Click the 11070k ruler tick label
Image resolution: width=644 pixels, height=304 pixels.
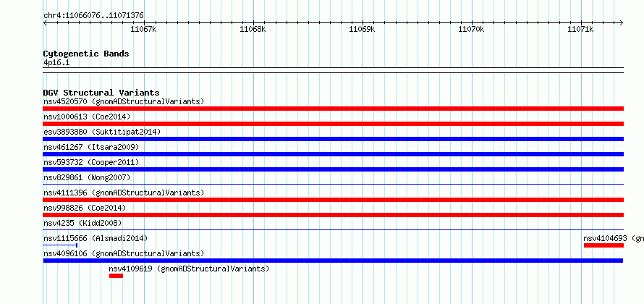tap(471, 29)
